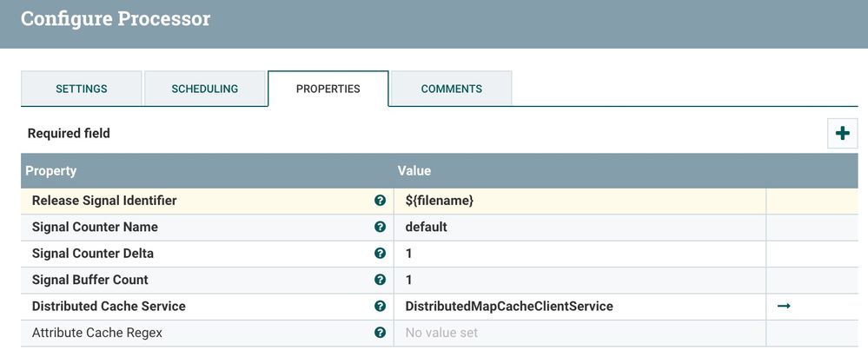The width and height of the screenshot is (868, 357).
Task: Select the Properties tab
Action: pos(328,89)
